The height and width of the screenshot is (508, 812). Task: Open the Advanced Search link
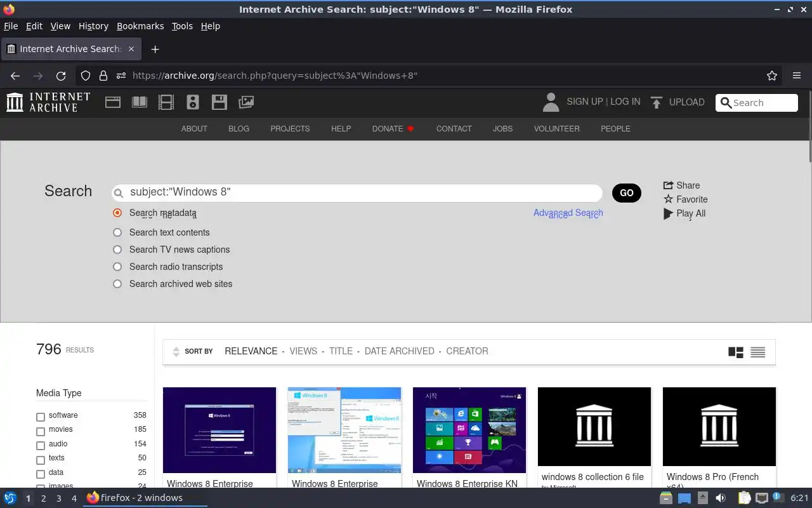coord(568,213)
